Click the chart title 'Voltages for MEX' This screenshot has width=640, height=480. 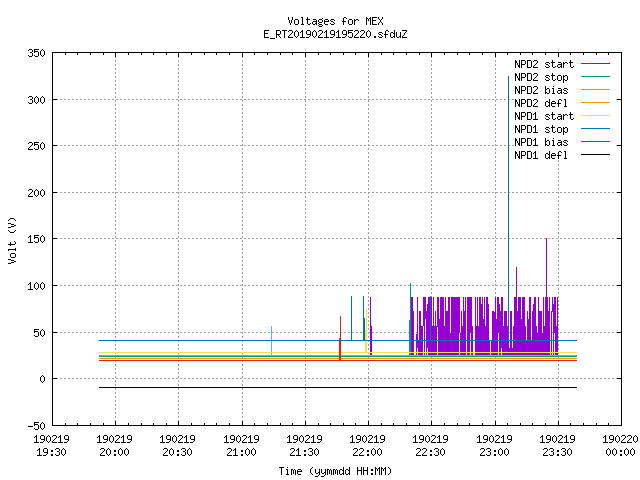[335, 21]
